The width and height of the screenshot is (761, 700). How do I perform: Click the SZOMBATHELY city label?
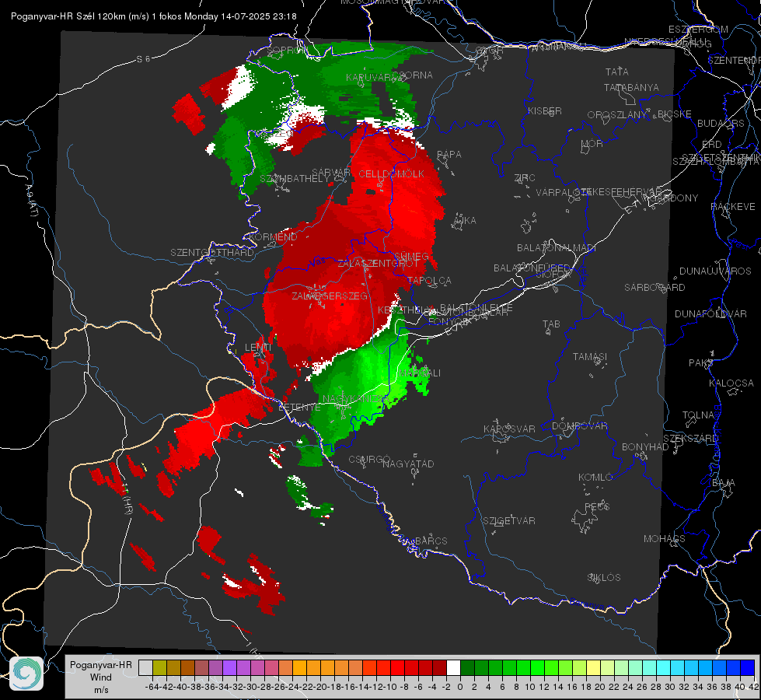point(295,179)
